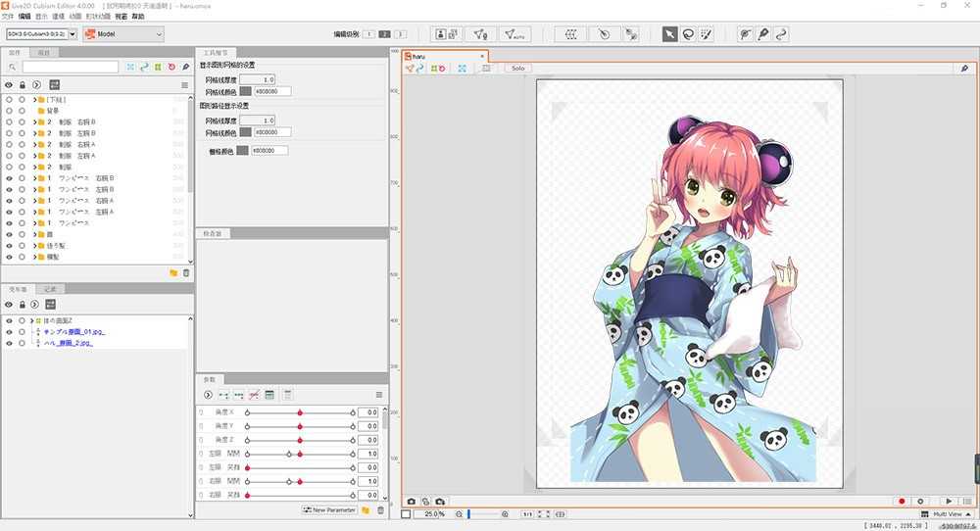Open the texture atlas editor icon

(447, 34)
